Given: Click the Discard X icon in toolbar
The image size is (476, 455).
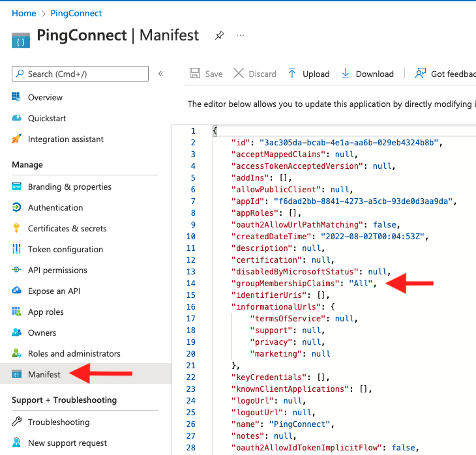Looking at the screenshot, I should (x=239, y=74).
